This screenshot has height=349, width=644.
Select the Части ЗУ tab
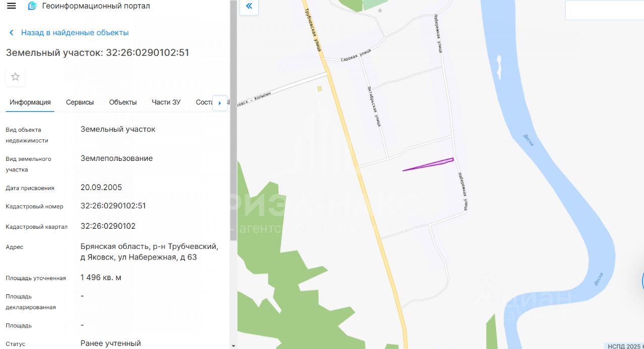(166, 102)
